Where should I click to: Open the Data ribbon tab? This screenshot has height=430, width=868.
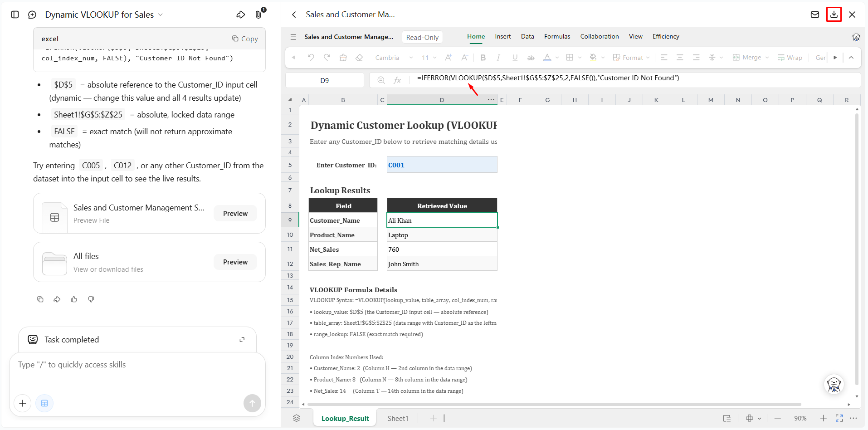[x=527, y=37]
